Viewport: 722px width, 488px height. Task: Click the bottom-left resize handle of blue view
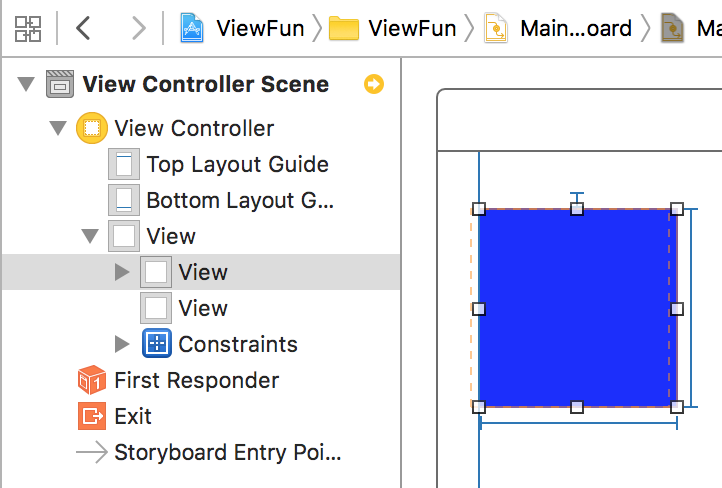pyautogui.click(x=479, y=407)
